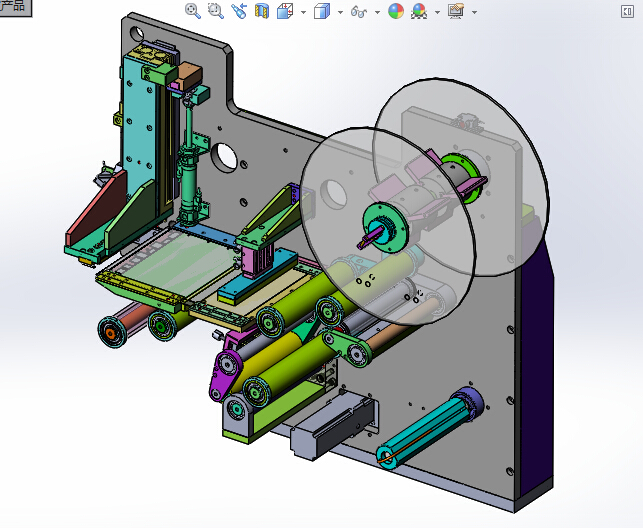Screen dimensions: 643x528
Task: Click the Hide/Show Items glasses icon
Action: pos(359,12)
